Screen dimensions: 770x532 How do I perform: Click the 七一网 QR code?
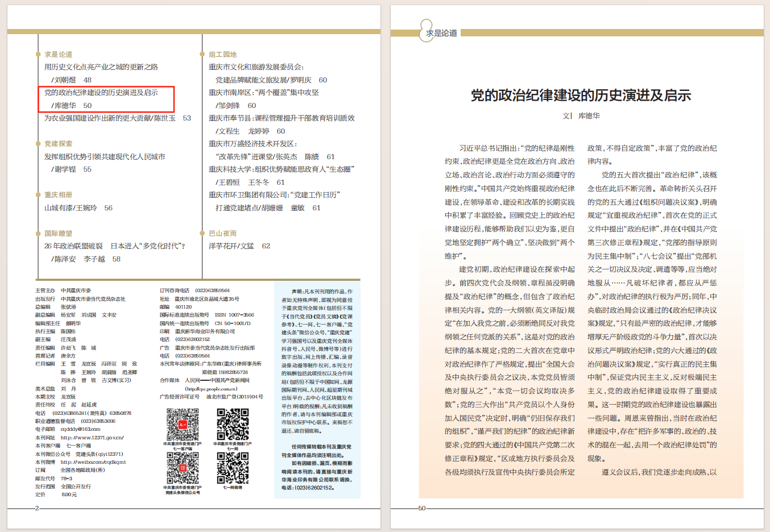pos(233,424)
